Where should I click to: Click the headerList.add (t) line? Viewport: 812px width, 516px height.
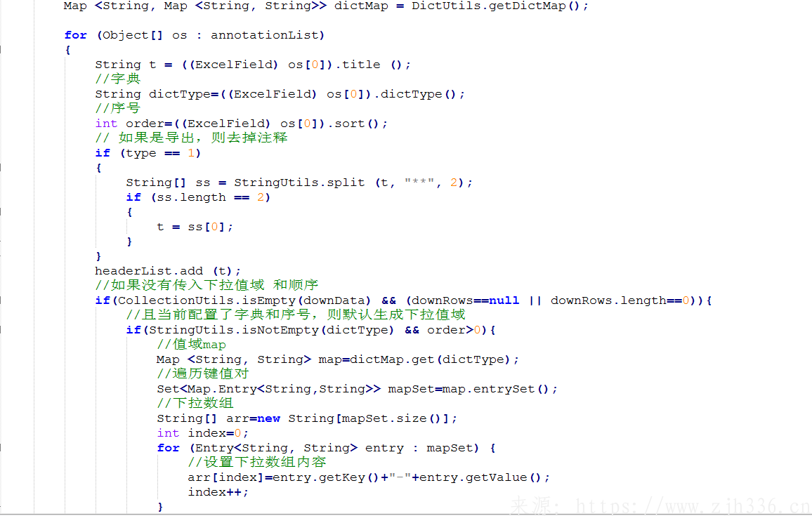(168, 271)
